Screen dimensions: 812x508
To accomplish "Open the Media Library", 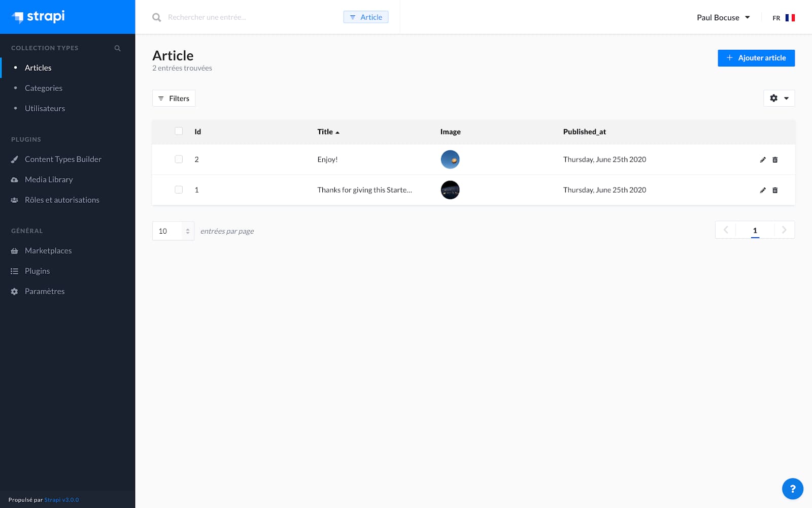I will coord(48,179).
